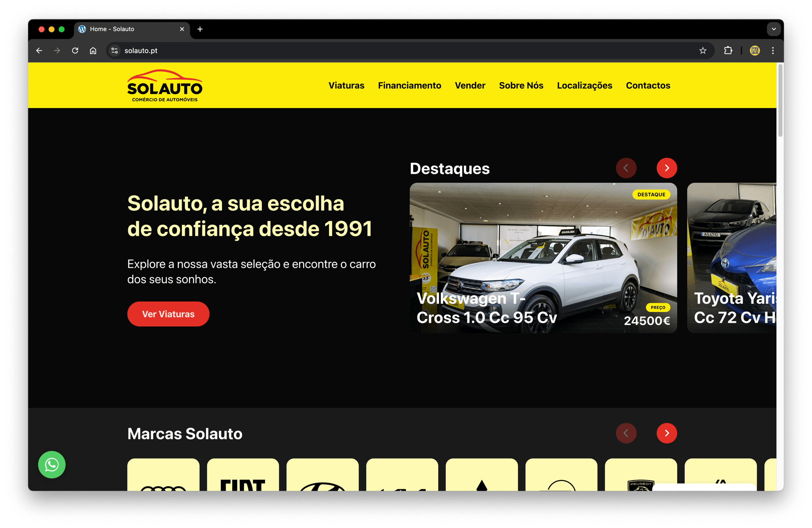Go to previous Destaques slide
812x528 pixels.
point(626,168)
